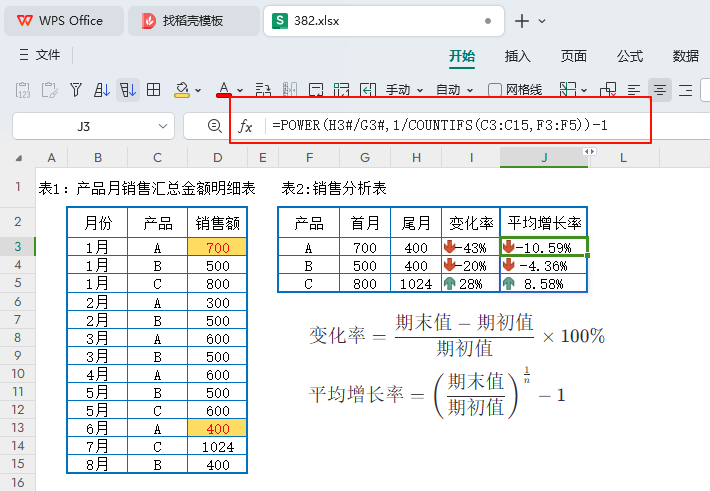Viewport: 710px width, 491px height.
Task: Click the greyed-out columns icon
Action: point(289,90)
